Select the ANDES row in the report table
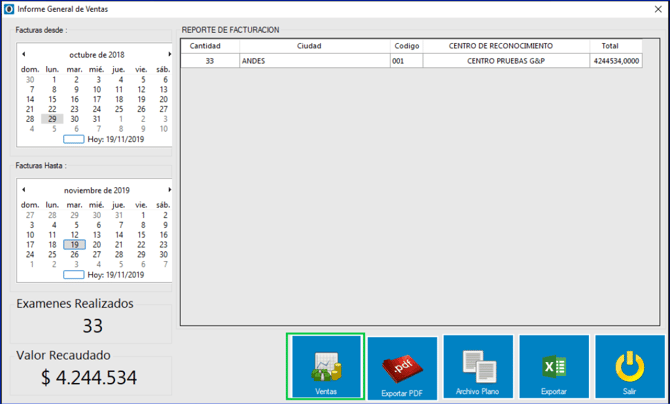Screen dimensions: 670x404 coord(314,61)
